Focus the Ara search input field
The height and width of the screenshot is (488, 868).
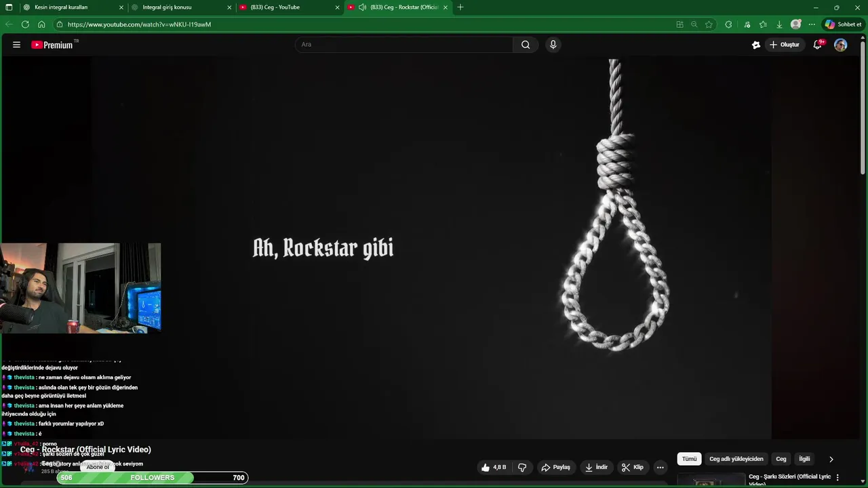[x=404, y=45]
